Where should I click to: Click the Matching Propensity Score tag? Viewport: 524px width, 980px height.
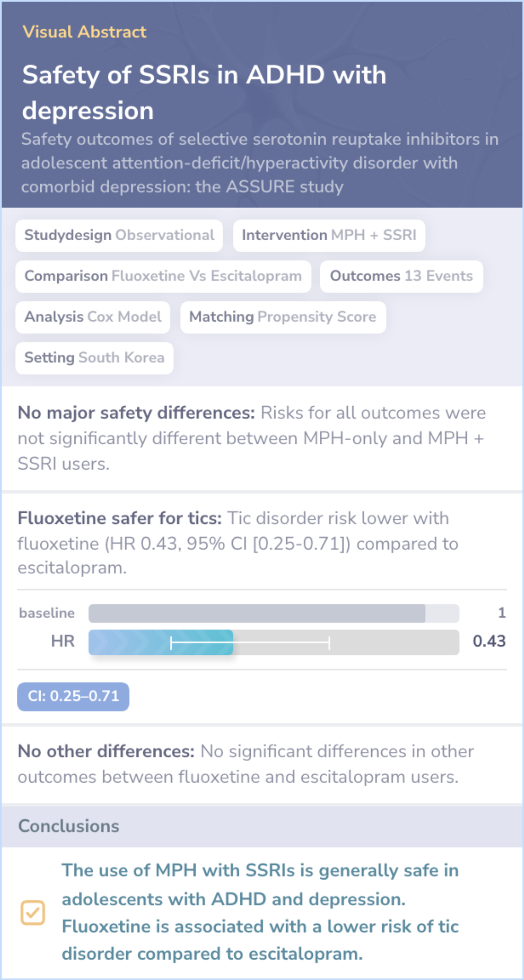[283, 317]
